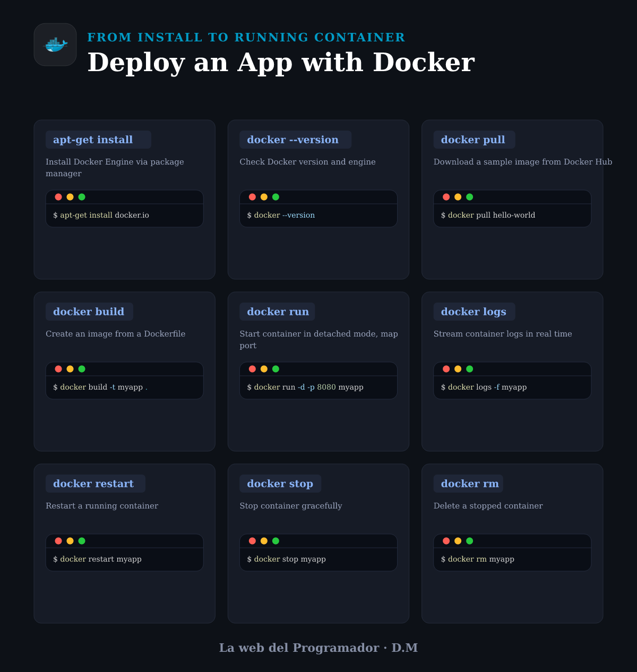This screenshot has width=637, height=672.
Task: Click the command '$ docker logs -f myapp'
Action: (x=484, y=387)
